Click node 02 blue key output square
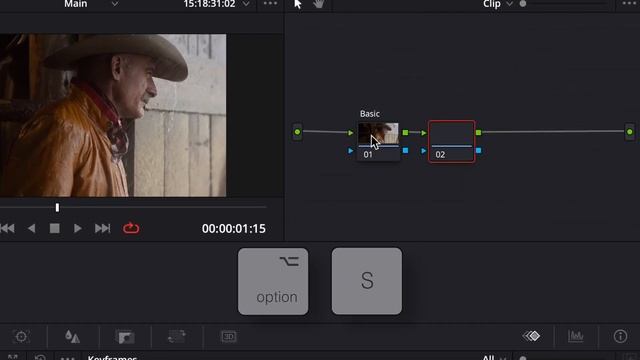The height and width of the screenshot is (360, 640). [478, 151]
